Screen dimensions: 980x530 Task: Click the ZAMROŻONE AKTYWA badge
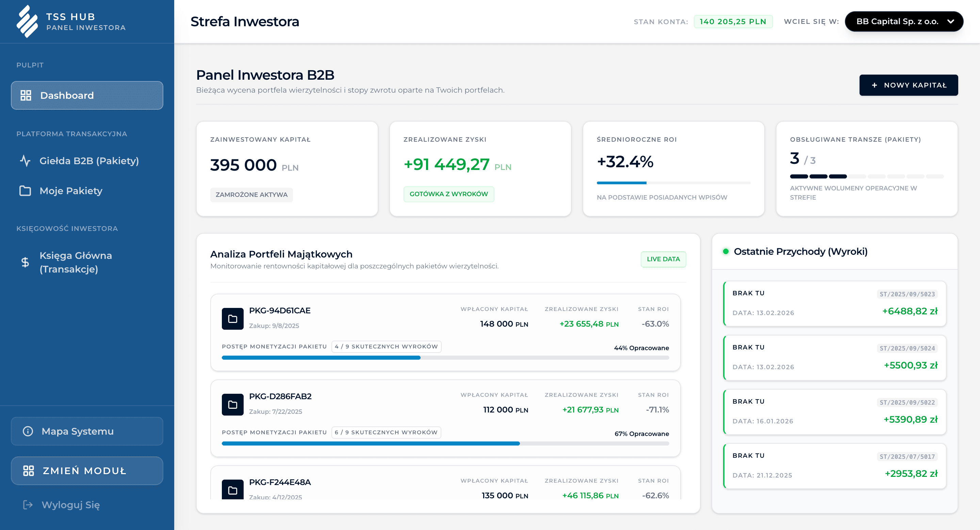pyautogui.click(x=251, y=194)
